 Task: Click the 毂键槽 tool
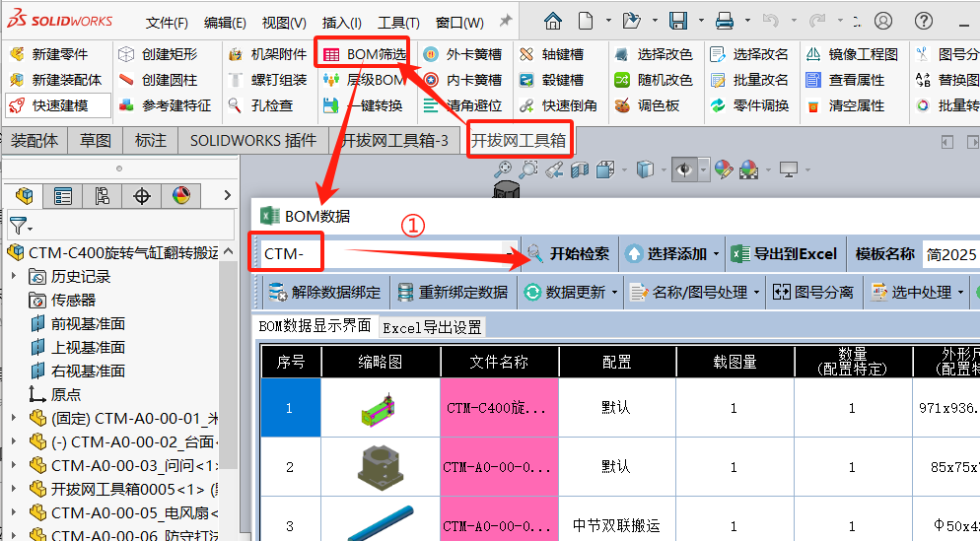click(551, 80)
